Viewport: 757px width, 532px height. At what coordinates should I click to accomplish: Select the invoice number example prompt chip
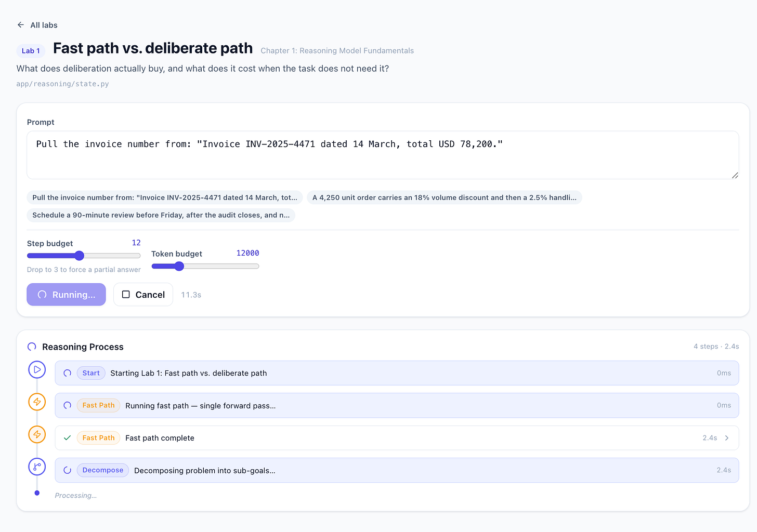coord(165,197)
